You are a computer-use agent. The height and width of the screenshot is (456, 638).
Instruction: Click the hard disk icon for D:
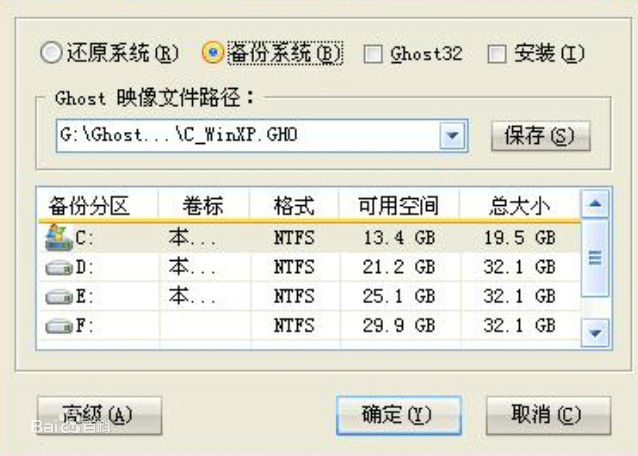click(59, 268)
